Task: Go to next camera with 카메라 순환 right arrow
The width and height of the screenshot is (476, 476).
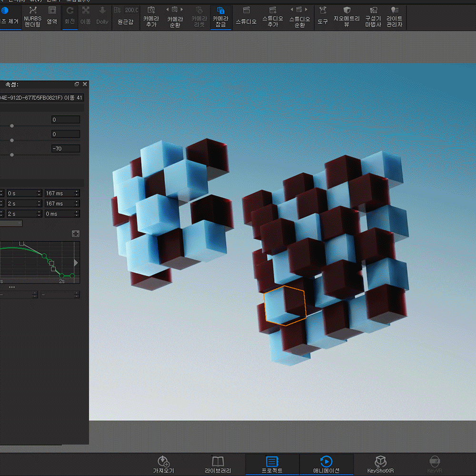Action: click(x=182, y=10)
